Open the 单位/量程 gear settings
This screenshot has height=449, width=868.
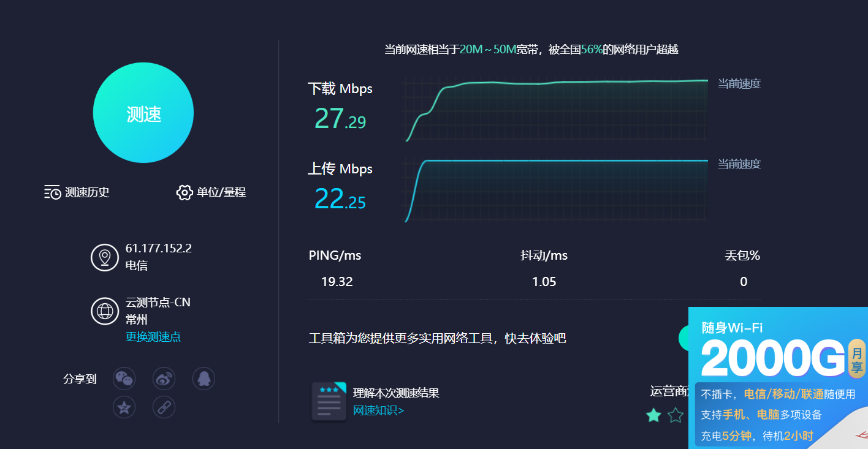[x=184, y=192]
